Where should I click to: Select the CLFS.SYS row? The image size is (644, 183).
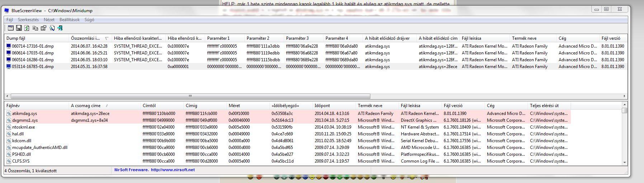pyautogui.click(x=288, y=161)
